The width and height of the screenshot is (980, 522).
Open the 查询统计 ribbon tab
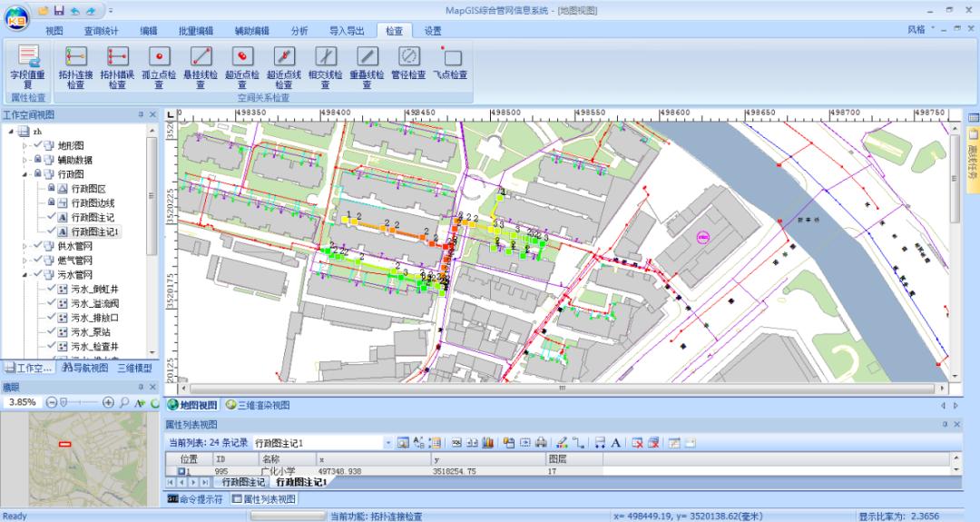click(101, 31)
